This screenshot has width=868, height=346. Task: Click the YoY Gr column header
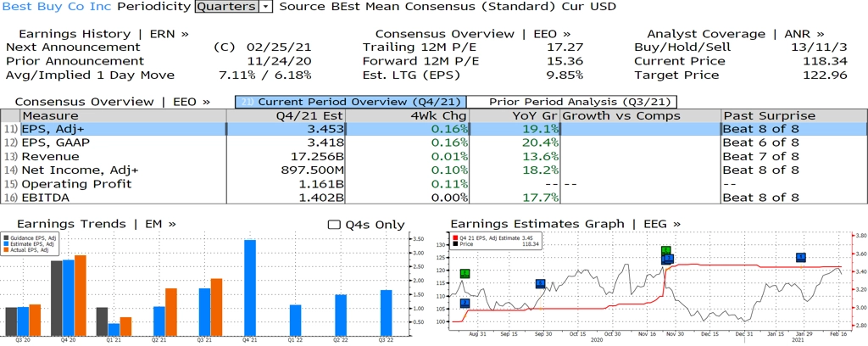click(515, 115)
